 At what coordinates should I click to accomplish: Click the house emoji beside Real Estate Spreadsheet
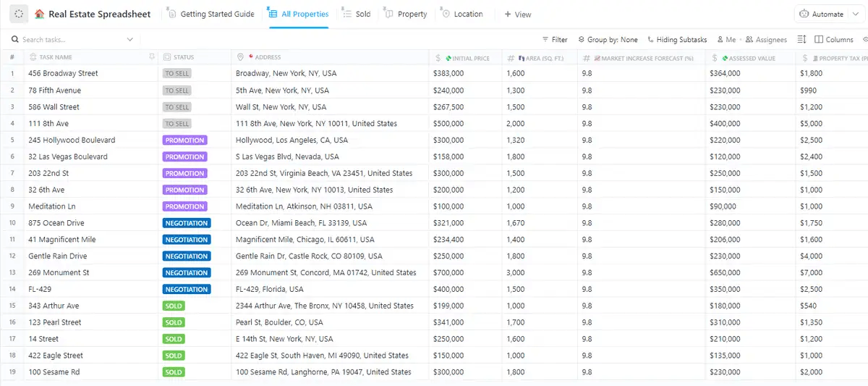[x=40, y=14]
